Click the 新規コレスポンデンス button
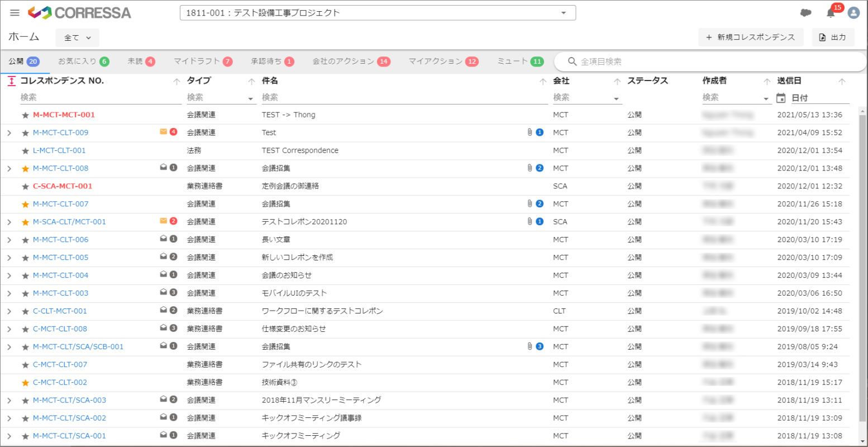The image size is (868, 447). pos(751,37)
